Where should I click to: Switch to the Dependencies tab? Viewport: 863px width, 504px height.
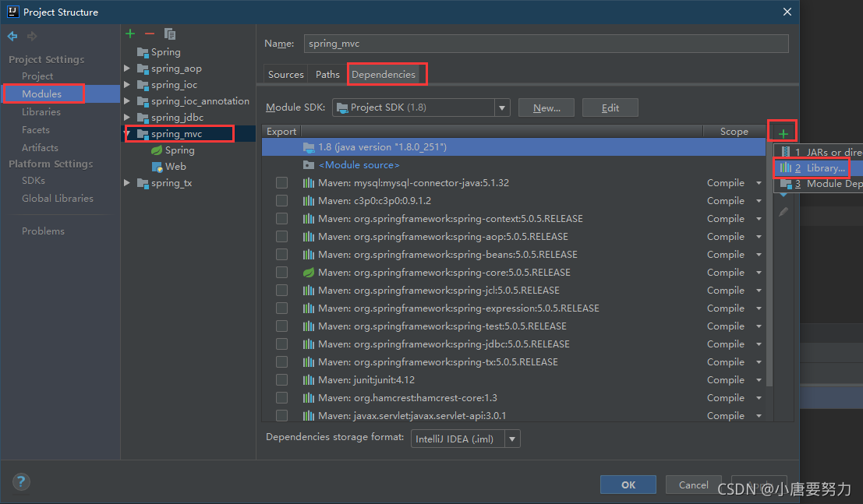[384, 74]
